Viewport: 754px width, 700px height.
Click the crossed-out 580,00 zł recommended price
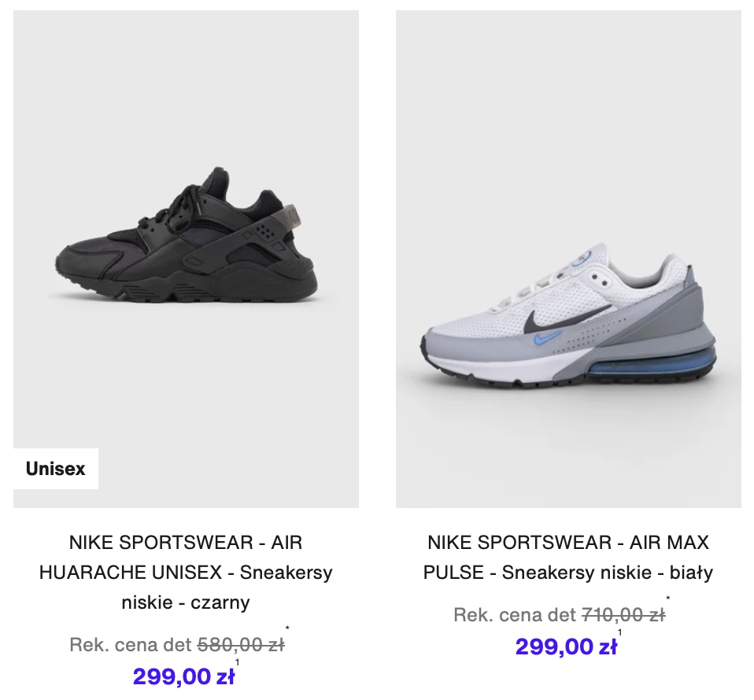coord(241,645)
